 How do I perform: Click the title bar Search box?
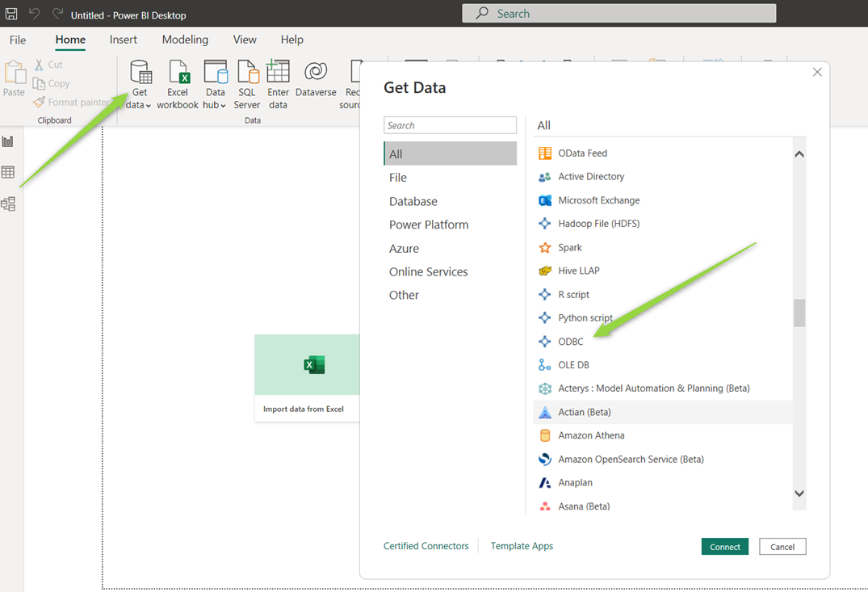pyautogui.click(x=619, y=13)
